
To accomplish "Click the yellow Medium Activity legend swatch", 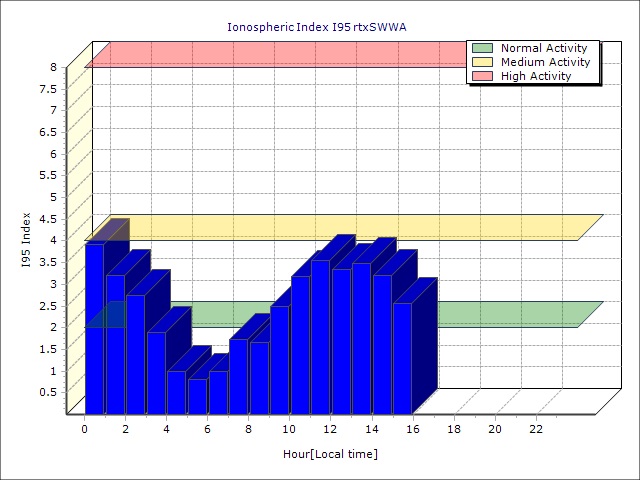I will tap(482, 62).
